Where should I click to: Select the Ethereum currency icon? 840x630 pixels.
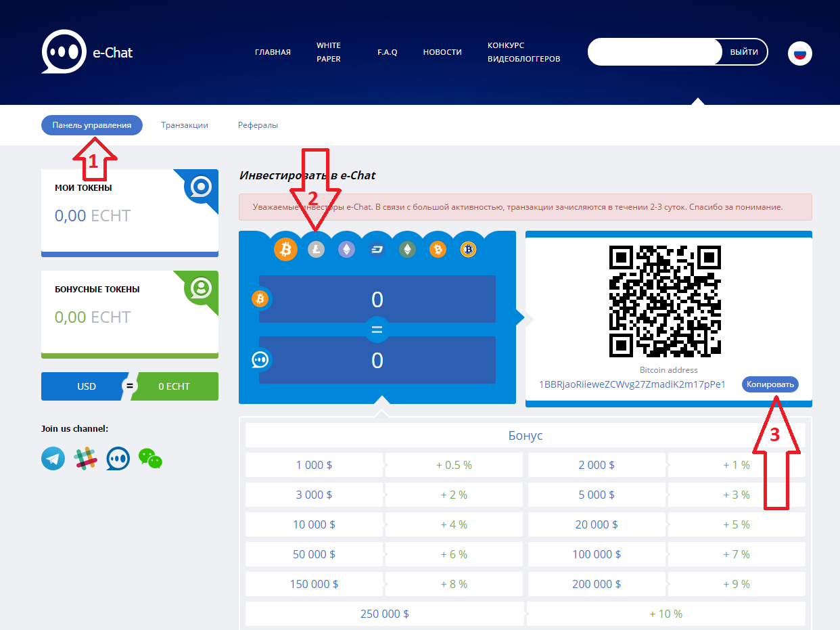click(x=346, y=250)
